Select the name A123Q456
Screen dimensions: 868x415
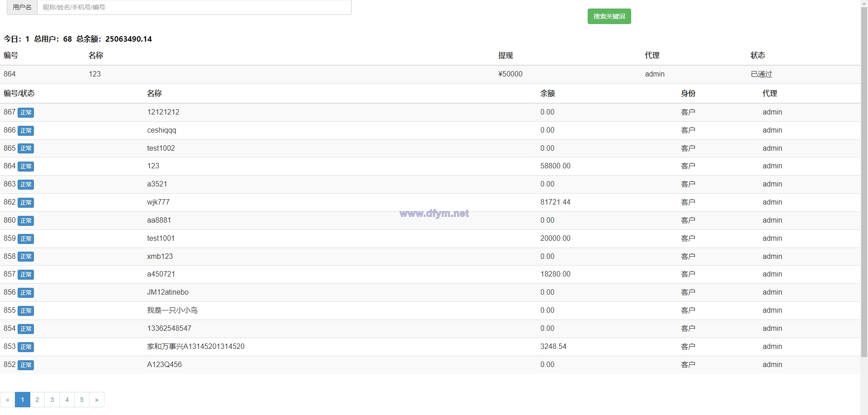point(165,364)
